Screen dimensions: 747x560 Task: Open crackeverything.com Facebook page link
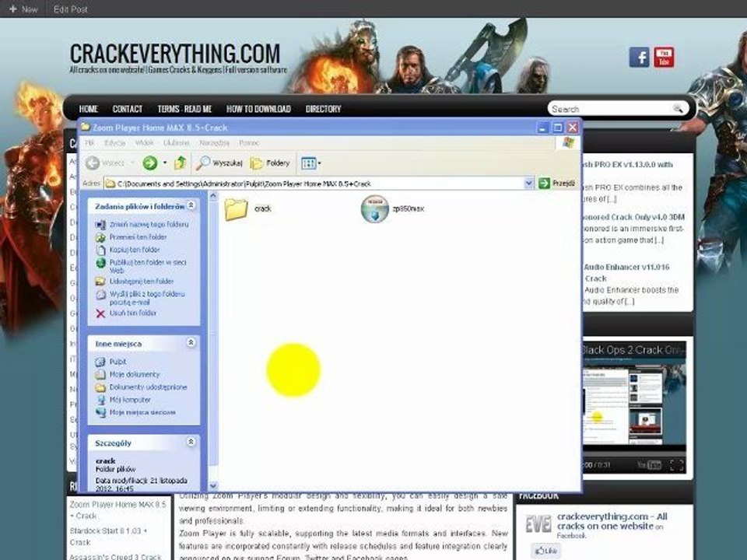612,521
